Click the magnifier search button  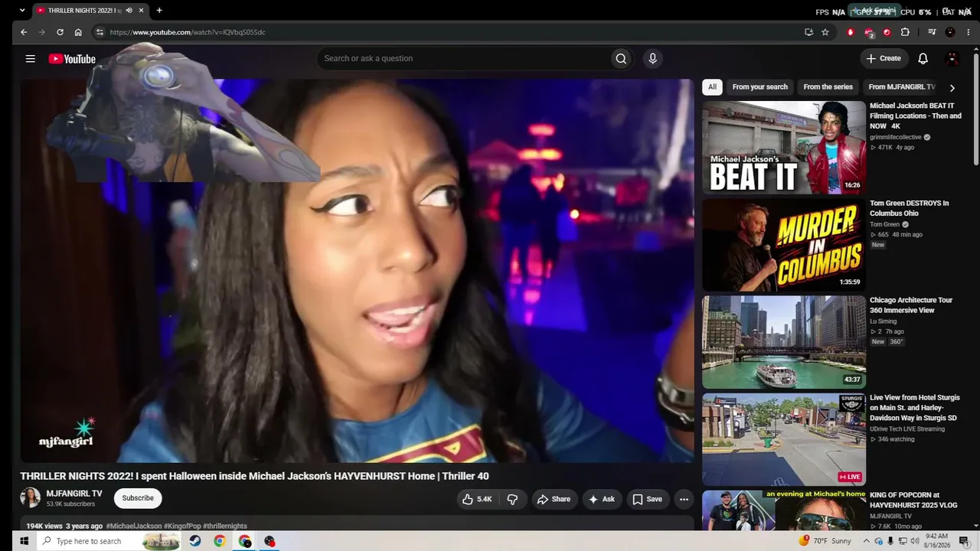621,58
